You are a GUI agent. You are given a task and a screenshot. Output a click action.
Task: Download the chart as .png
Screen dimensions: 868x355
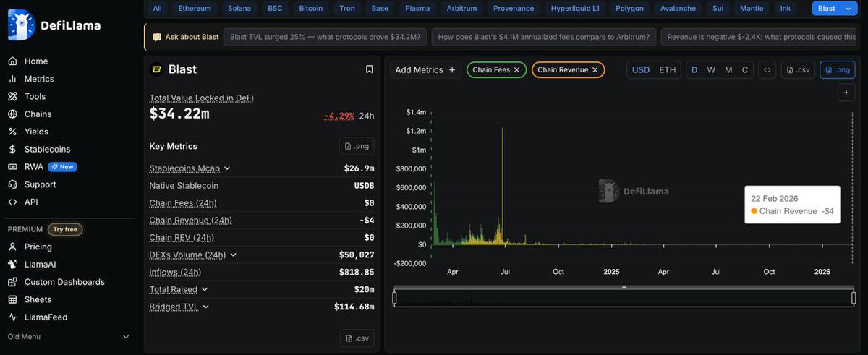point(837,70)
